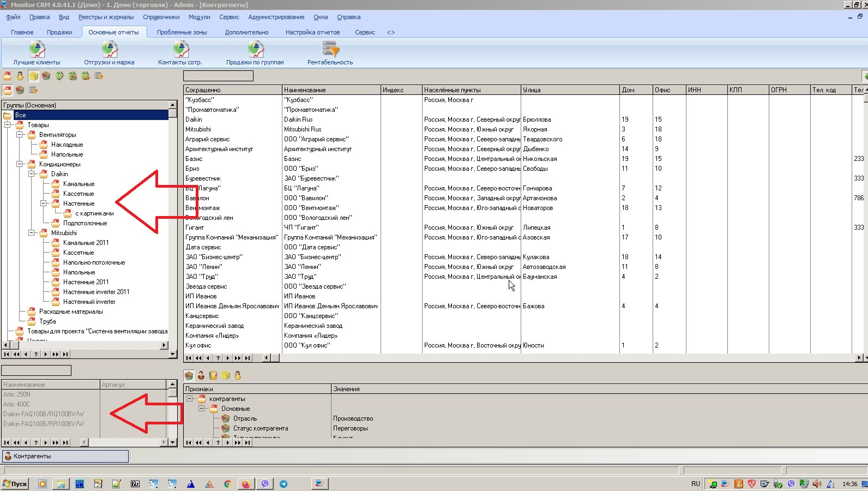Screen dimensions: 868x491
Task: Select the Расходные материалы tree item
Action: tap(71, 312)
